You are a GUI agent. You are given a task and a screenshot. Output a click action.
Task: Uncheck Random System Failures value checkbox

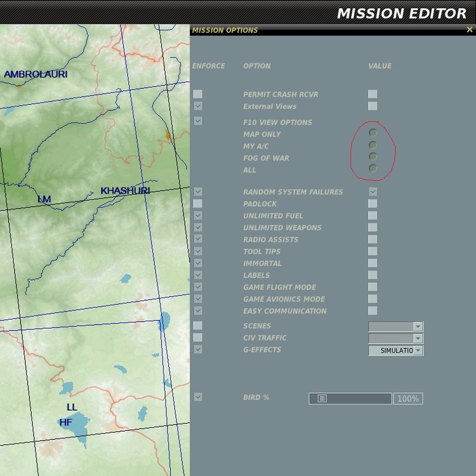(x=373, y=192)
